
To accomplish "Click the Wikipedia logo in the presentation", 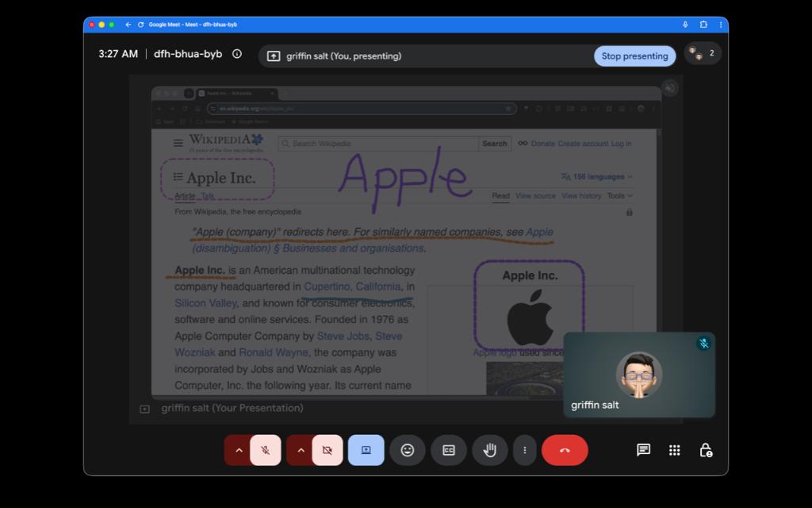I will 226,143.
